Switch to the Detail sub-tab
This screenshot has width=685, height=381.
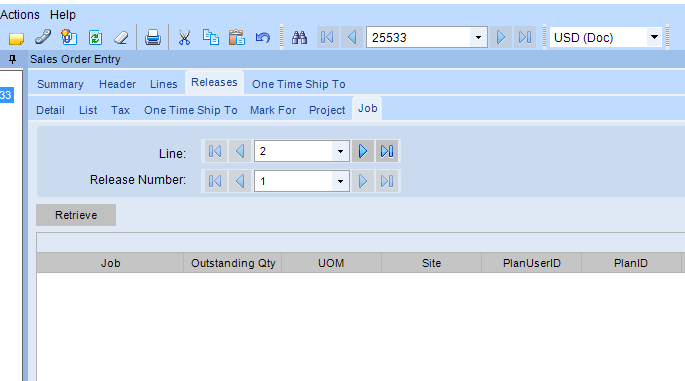pyautogui.click(x=51, y=110)
